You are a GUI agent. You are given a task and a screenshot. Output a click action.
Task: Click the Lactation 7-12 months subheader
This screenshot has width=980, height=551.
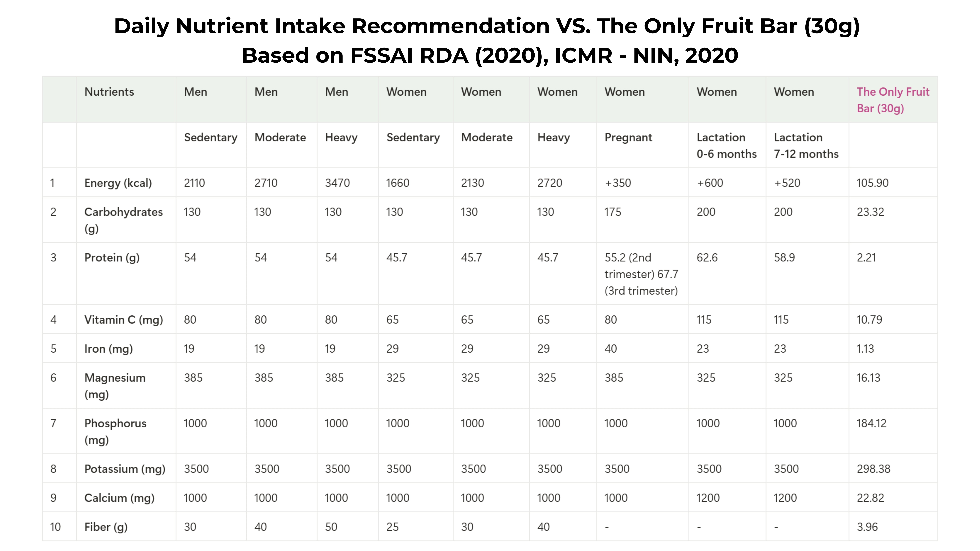tap(806, 146)
